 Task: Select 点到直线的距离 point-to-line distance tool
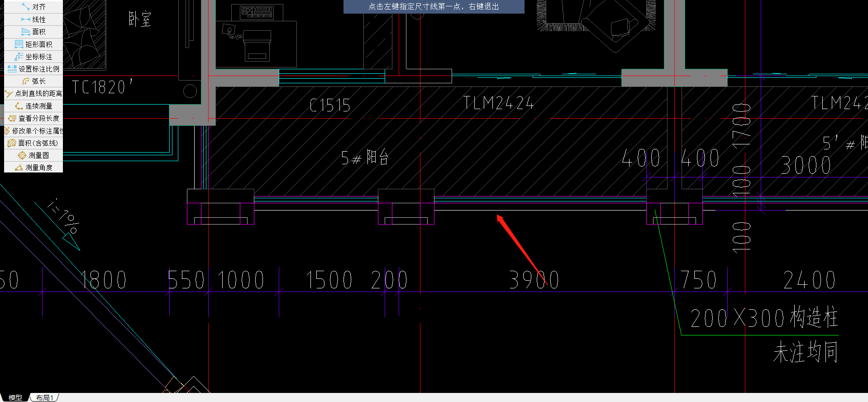pos(33,93)
